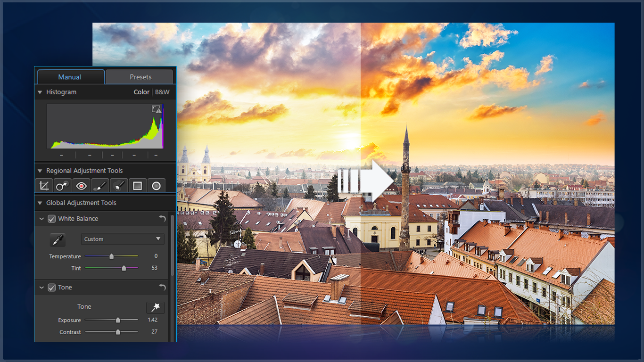Click the "Exposure" label
The width and height of the screenshot is (644, 362).
(x=70, y=320)
